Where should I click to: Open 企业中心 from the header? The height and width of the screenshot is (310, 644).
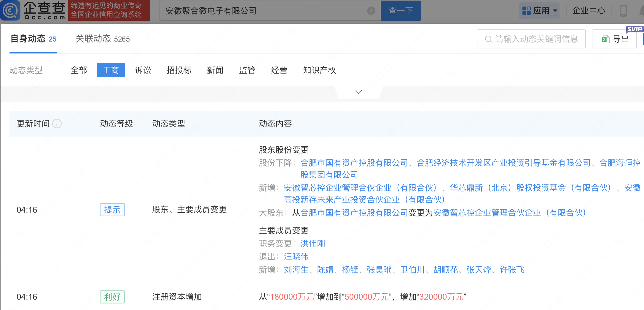coord(589,11)
